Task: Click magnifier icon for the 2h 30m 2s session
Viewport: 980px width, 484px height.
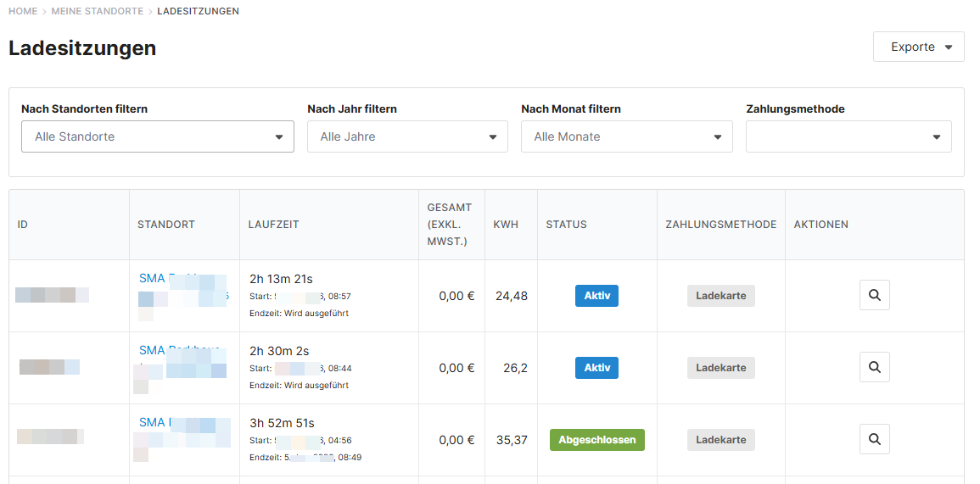Action: [874, 368]
